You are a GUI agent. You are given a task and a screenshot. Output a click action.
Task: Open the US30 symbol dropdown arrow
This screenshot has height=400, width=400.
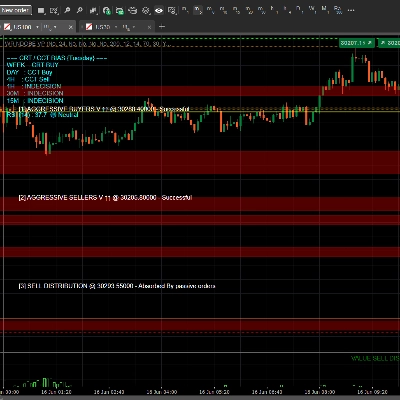click(x=116, y=27)
